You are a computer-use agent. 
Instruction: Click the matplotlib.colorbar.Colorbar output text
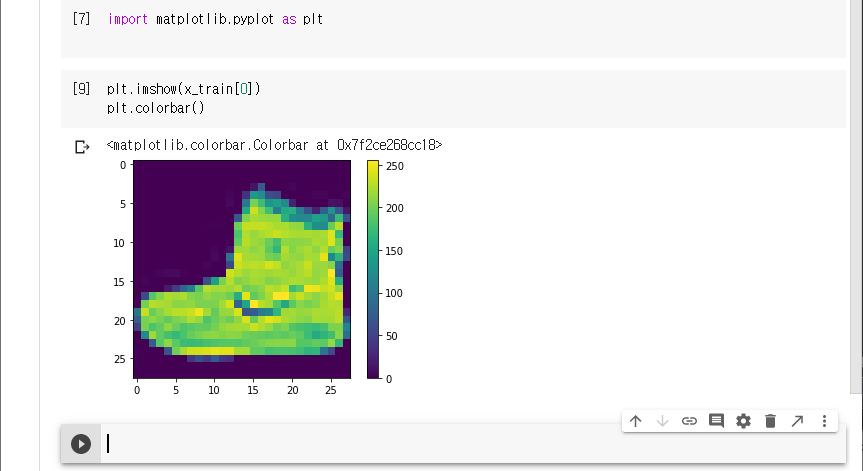tap(274, 145)
